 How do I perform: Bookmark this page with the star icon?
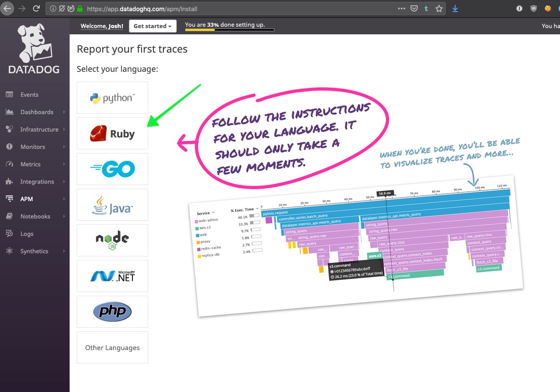click(439, 8)
